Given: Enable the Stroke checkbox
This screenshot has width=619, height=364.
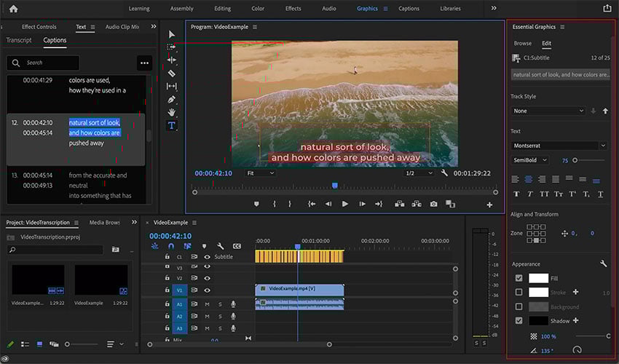Looking at the screenshot, I should click(x=519, y=292).
